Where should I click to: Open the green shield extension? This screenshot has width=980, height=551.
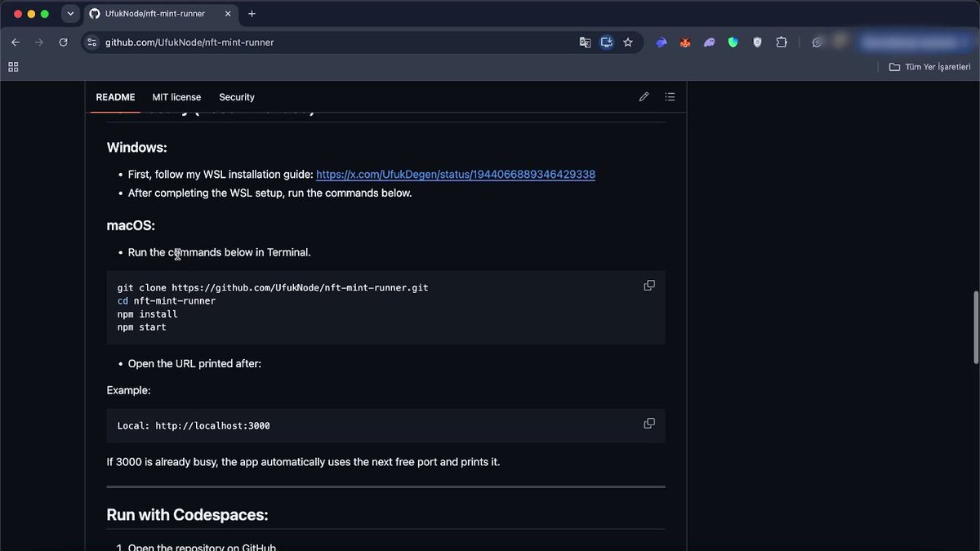point(733,42)
